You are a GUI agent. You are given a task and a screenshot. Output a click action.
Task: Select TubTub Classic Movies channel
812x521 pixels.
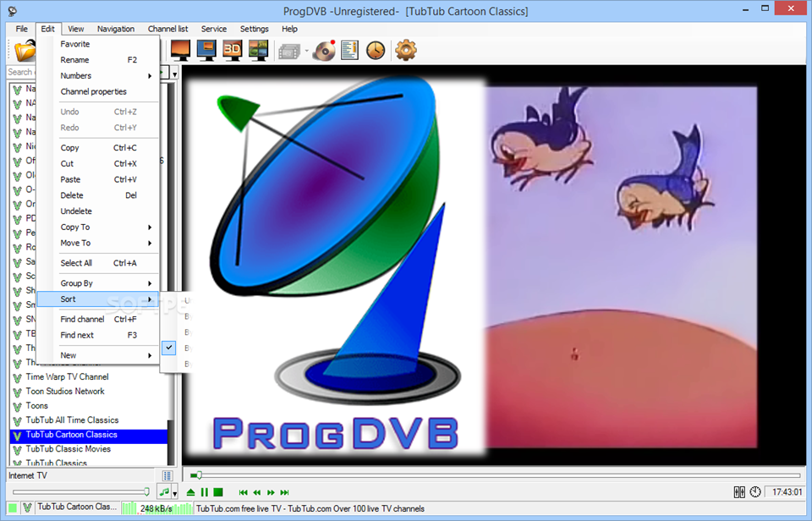(69, 449)
